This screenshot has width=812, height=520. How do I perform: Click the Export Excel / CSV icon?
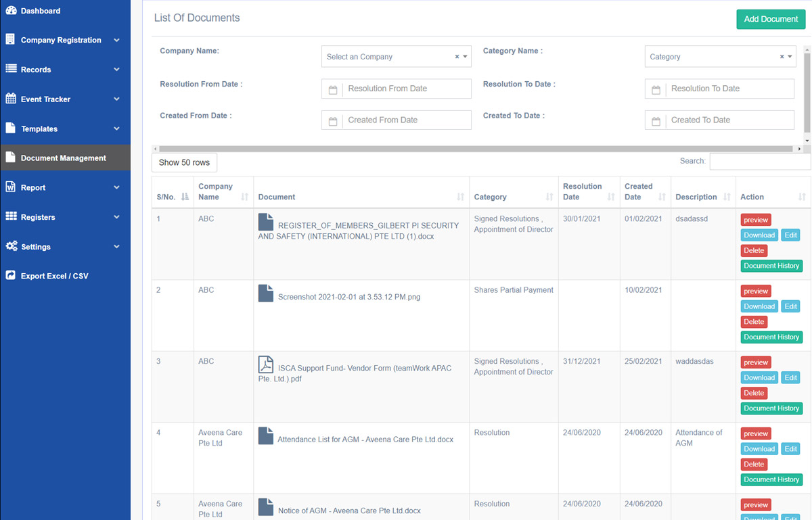(10, 276)
